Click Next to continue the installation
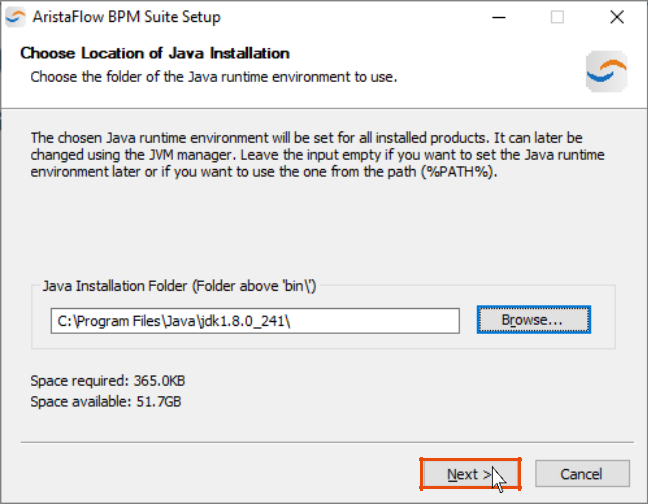The image size is (648, 504). pyautogui.click(x=470, y=474)
